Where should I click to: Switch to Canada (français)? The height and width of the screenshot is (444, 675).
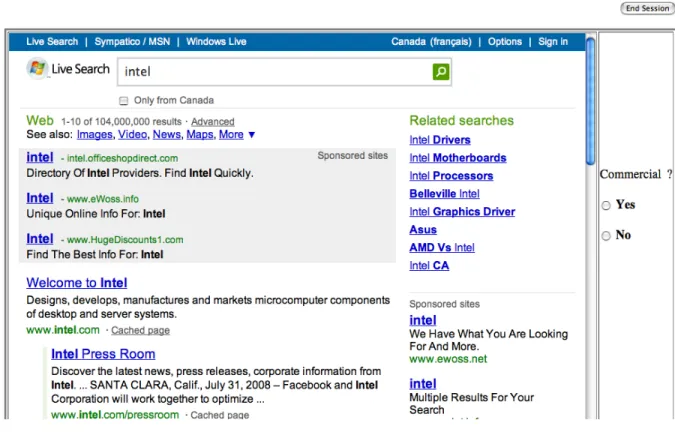431,42
